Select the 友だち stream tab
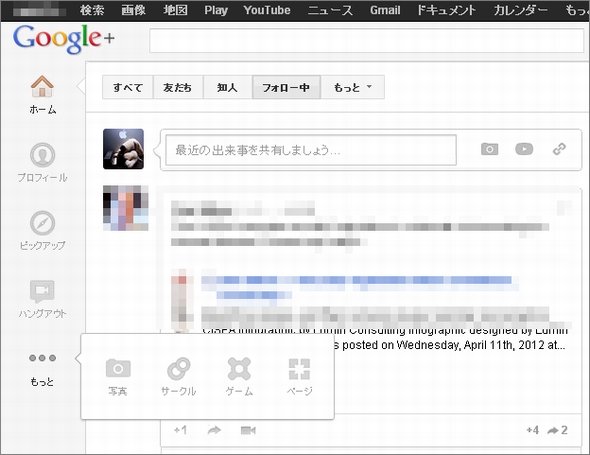590x455 pixels. pyautogui.click(x=178, y=87)
